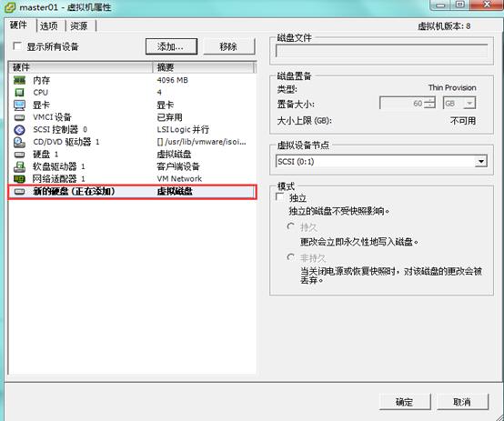Click the vSphere icon in the title bar

pyautogui.click(x=9, y=7)
